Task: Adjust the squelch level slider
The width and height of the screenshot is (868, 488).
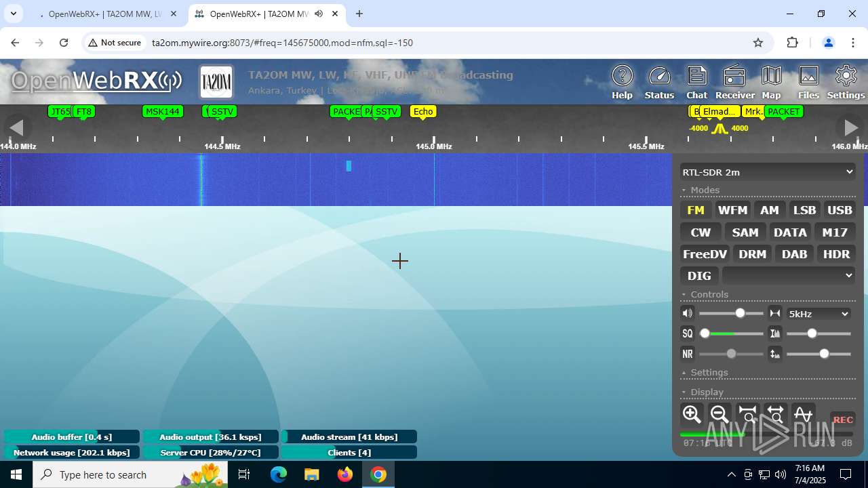Action: (x=731, y=333)
